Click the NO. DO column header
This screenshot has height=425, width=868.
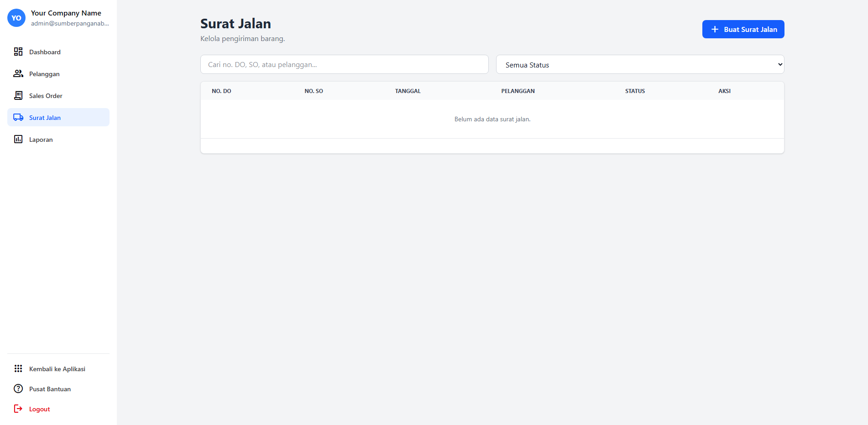[x=221, y=91]
